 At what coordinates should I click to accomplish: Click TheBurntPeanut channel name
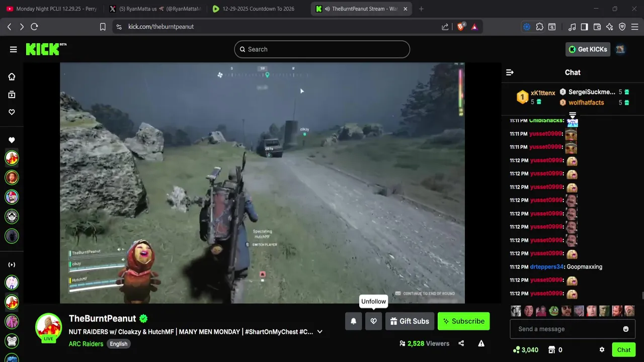pyautogui.click(x=102, y=318)
